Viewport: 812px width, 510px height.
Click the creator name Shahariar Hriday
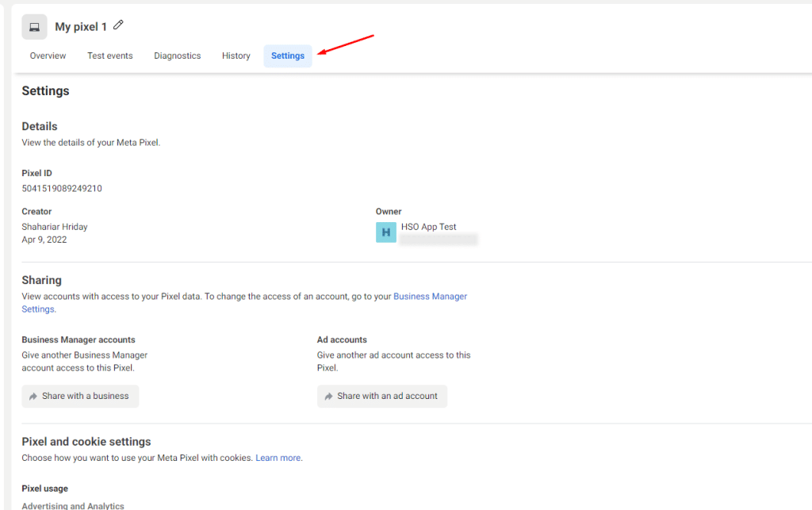(55, 227)
